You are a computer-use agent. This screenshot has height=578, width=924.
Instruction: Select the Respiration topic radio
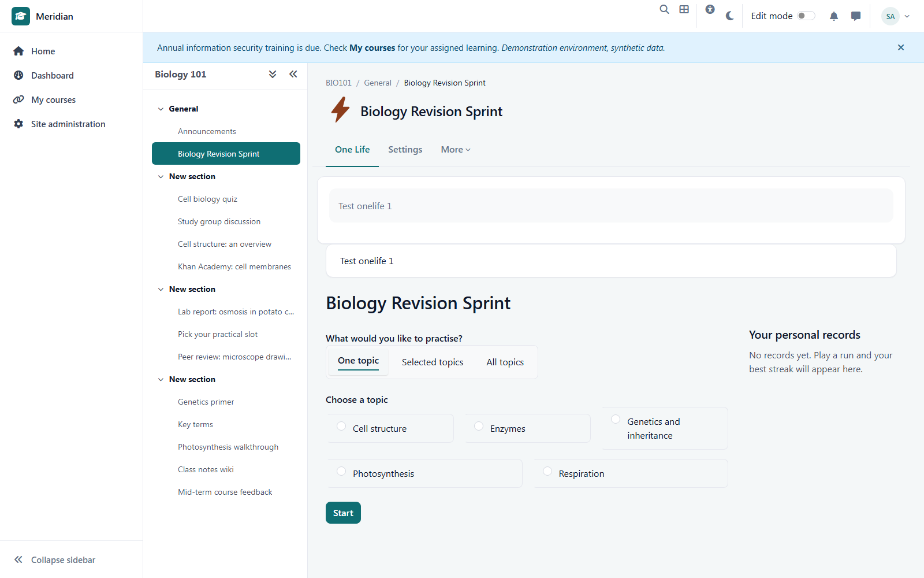547,471
